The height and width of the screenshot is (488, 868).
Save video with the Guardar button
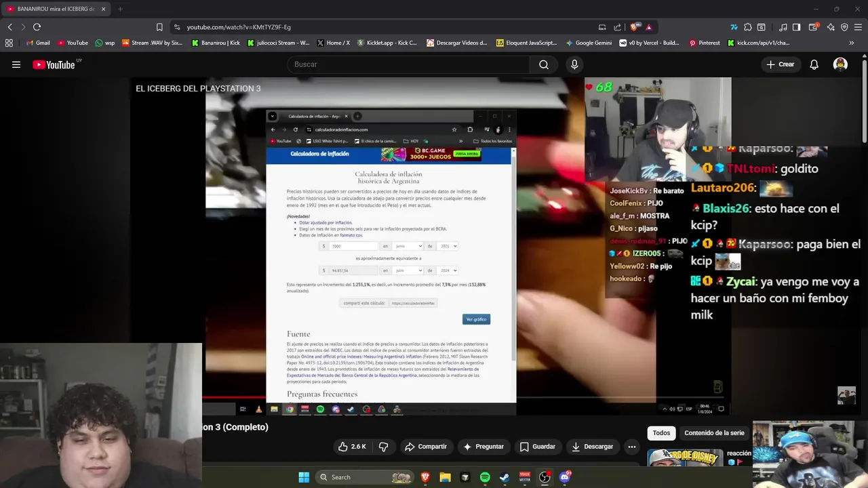pyautogui.click(x=538, y=447)
